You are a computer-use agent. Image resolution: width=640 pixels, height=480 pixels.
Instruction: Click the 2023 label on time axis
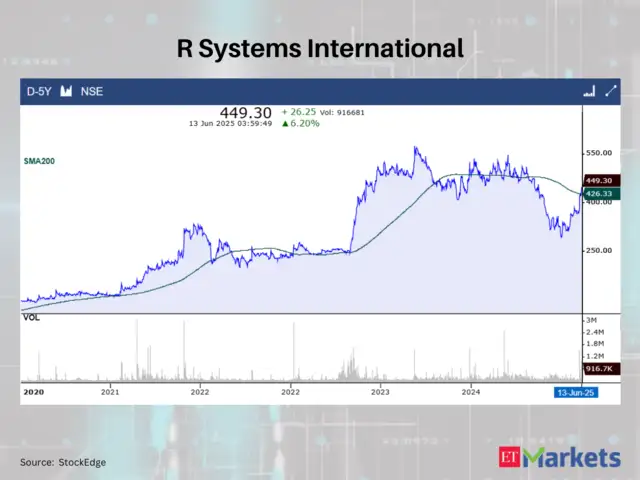click(x=380, y=392)
